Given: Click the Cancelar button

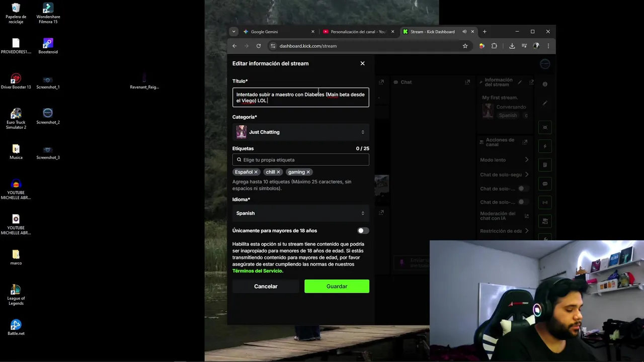Looking at the screenshot, I should [x=266, y=286].
